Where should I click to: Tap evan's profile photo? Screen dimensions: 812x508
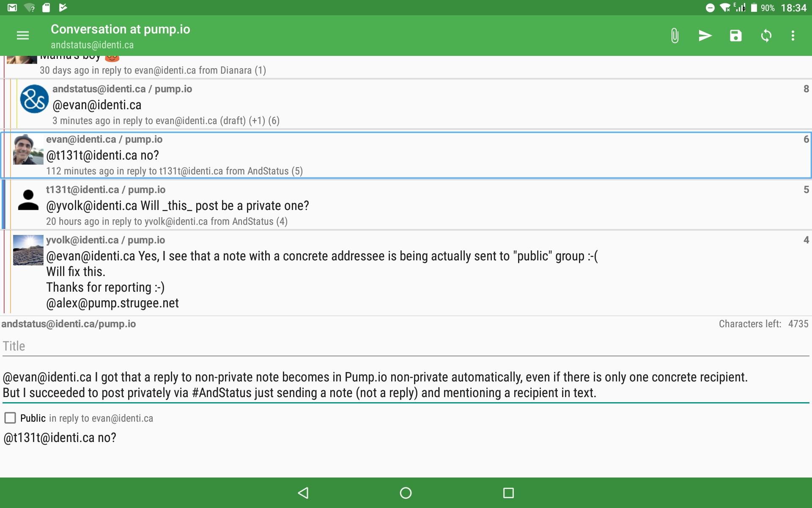pyautogui.click(x=28, y=149)
